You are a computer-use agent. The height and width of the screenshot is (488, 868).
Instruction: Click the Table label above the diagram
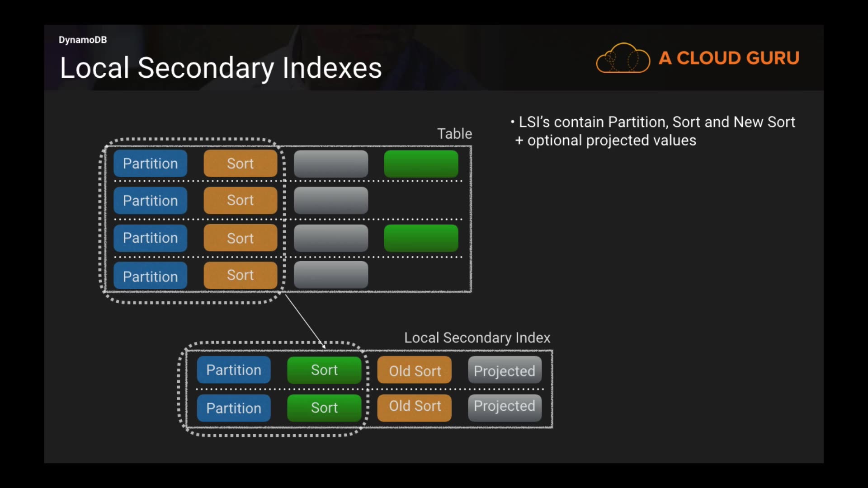click(x=454, y=134)
